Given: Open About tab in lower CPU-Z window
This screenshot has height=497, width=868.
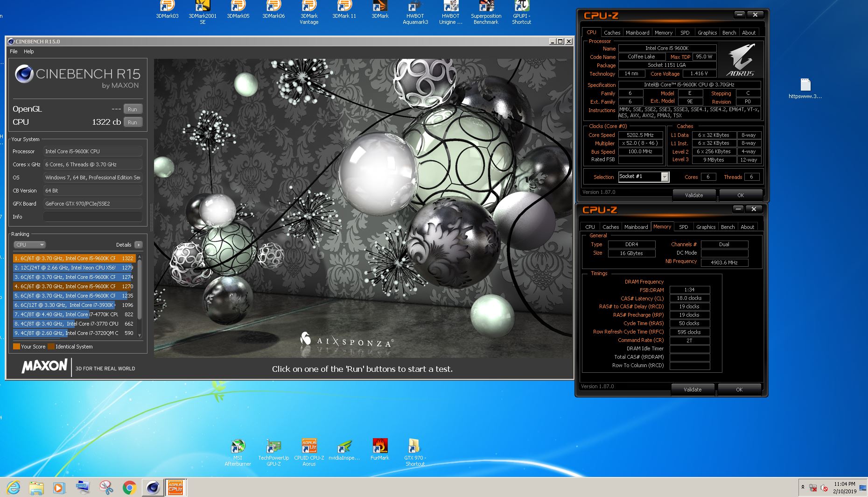Looking at the screenshot, I should (747, 227).
